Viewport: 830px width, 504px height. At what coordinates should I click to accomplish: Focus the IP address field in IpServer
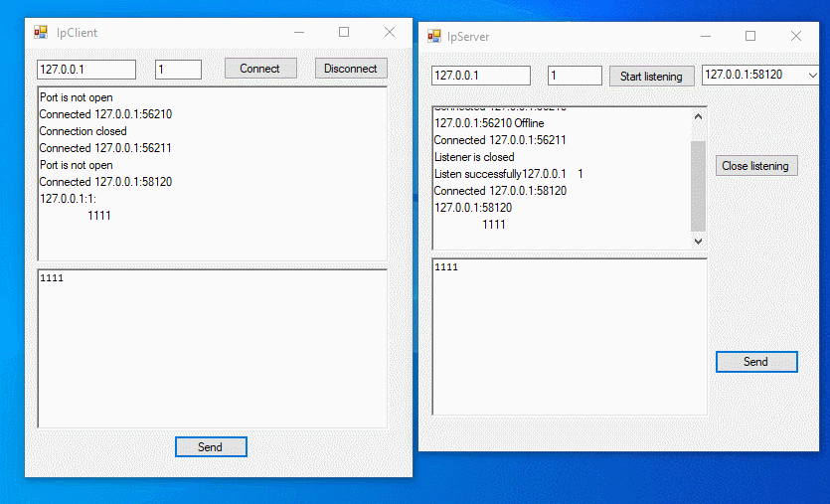[x=481, y=76]
